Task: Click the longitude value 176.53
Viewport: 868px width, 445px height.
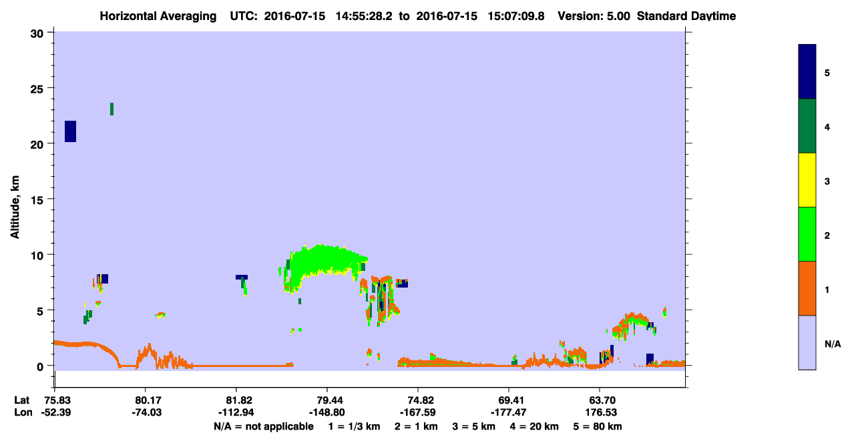Action: (600, 412)
